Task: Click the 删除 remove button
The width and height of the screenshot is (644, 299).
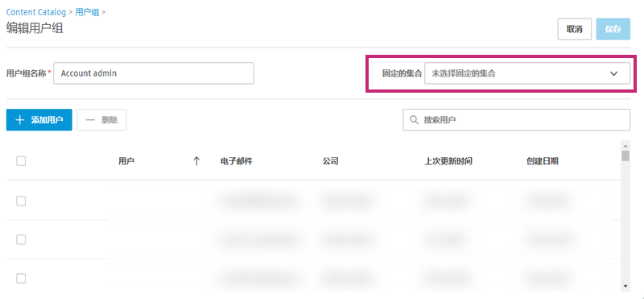Action: point(101,120)
